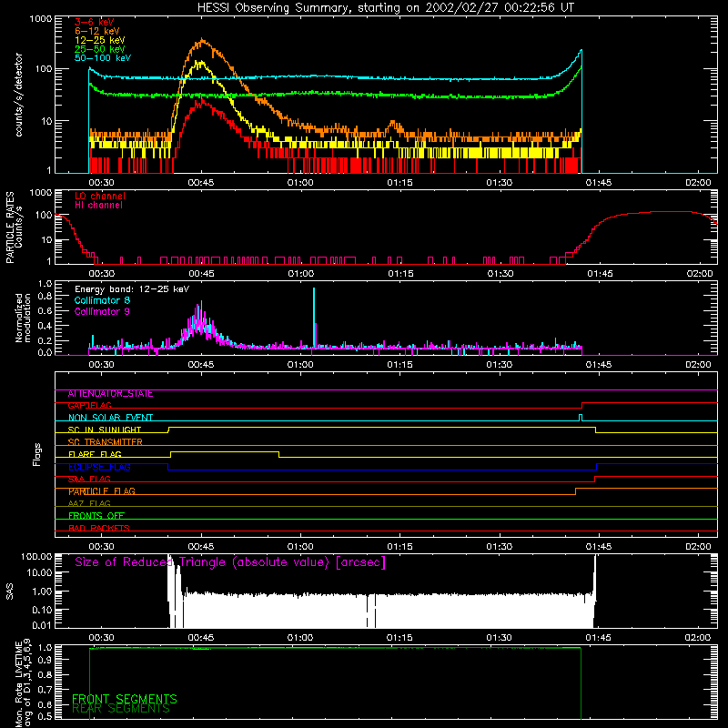728x728 pixels.
Task: Click the vertical Flags axis label
Action: (x=37, y=454)
